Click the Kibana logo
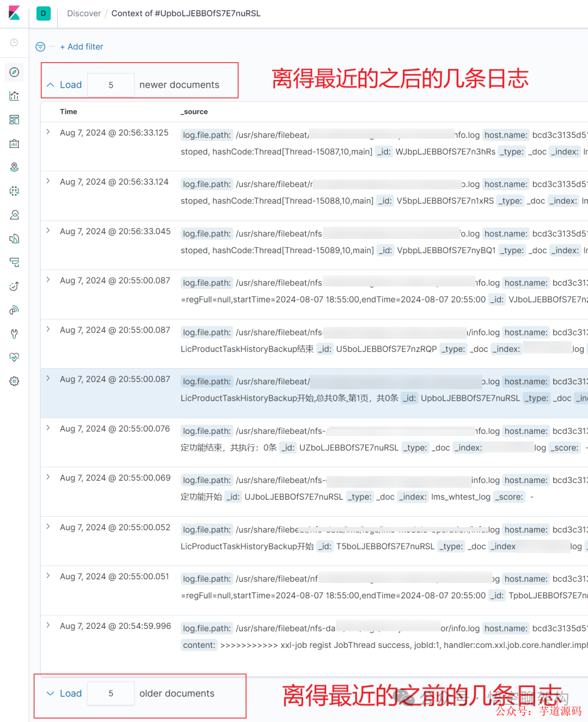This screenshot has width=588, height=722. click(14, 13)
